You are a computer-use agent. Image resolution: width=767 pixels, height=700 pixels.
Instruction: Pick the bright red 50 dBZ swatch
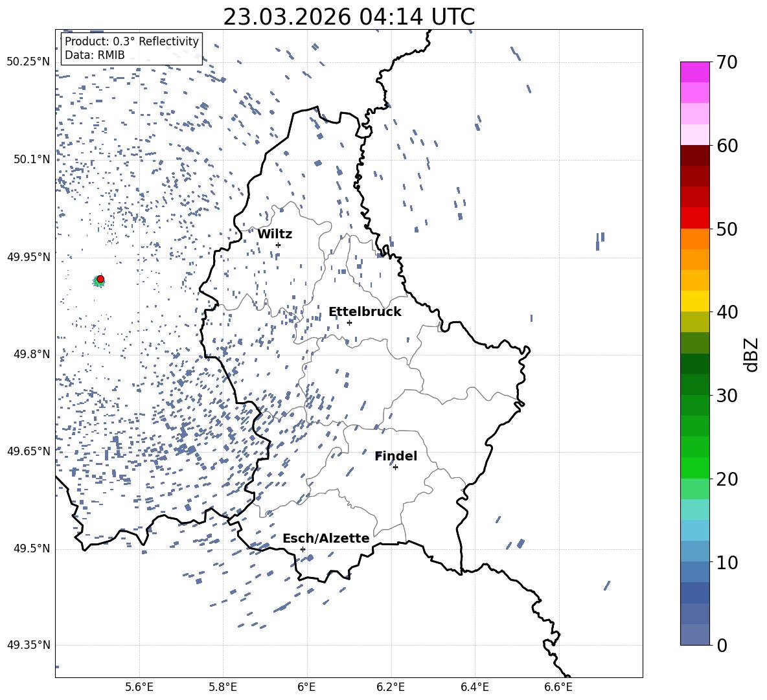coord(694,218)
